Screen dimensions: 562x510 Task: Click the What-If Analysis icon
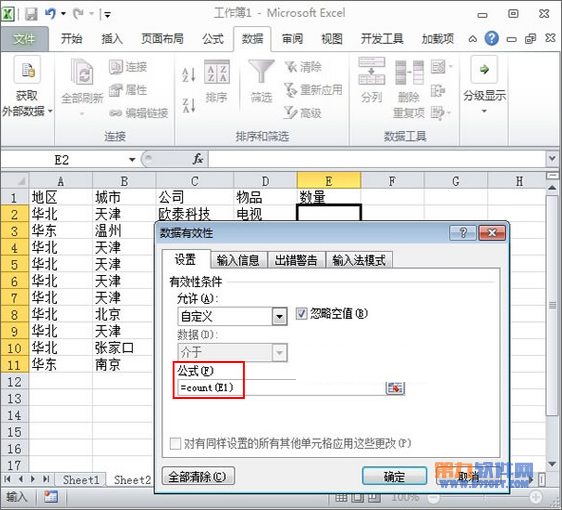(438, 113)
